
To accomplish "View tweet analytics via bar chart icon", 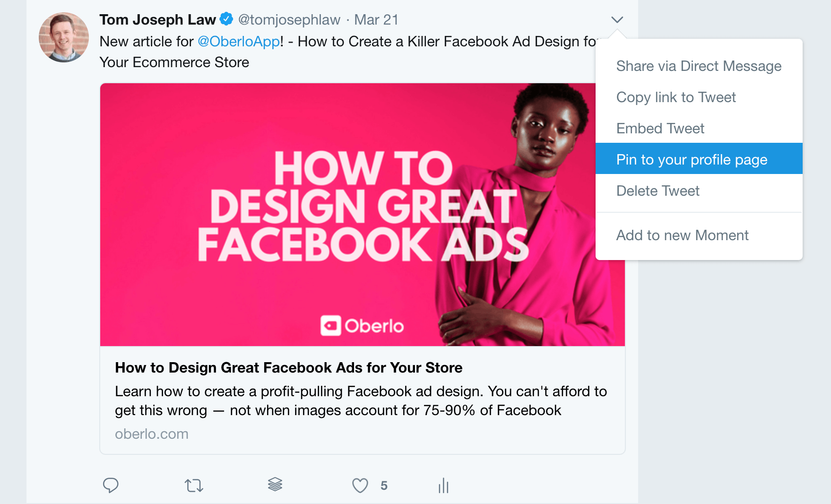I will coord(443,485).
